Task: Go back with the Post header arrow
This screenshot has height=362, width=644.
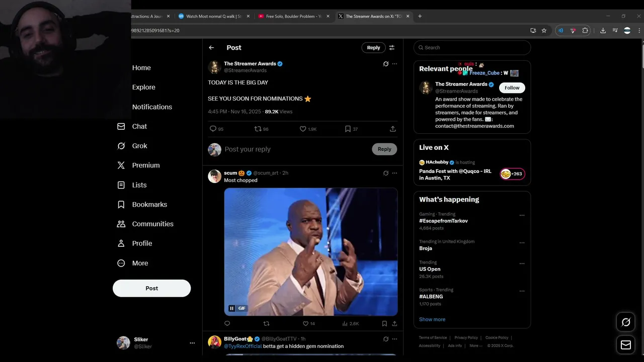Action: (x=211, y=48)
